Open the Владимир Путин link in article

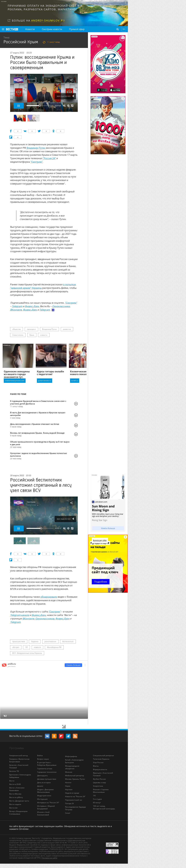point(36,148)
